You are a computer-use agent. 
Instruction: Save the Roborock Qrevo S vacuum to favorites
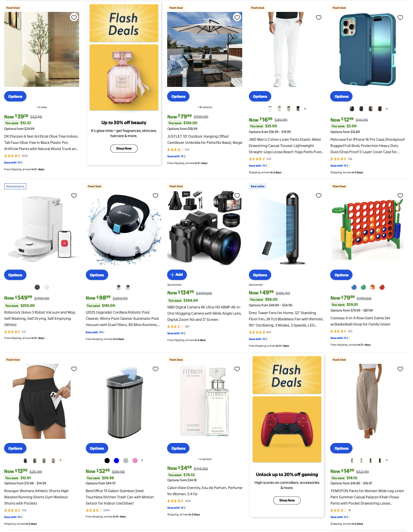pyautogui.click(x=74, y=196)
